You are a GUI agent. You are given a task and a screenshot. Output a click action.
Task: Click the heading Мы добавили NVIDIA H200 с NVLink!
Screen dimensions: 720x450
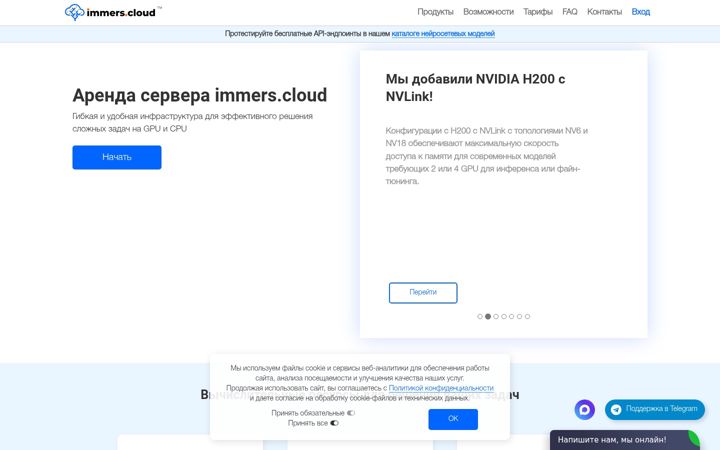tap(475, 88)
